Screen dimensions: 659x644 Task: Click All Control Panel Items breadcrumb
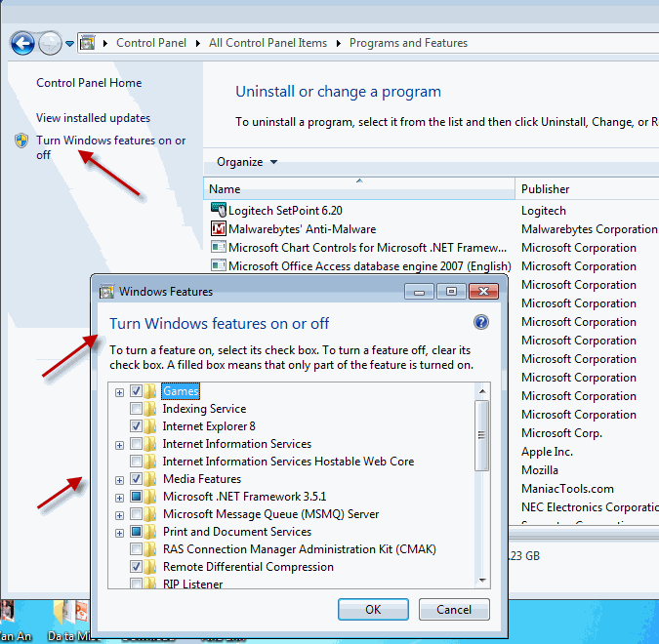tap(268, 43)
